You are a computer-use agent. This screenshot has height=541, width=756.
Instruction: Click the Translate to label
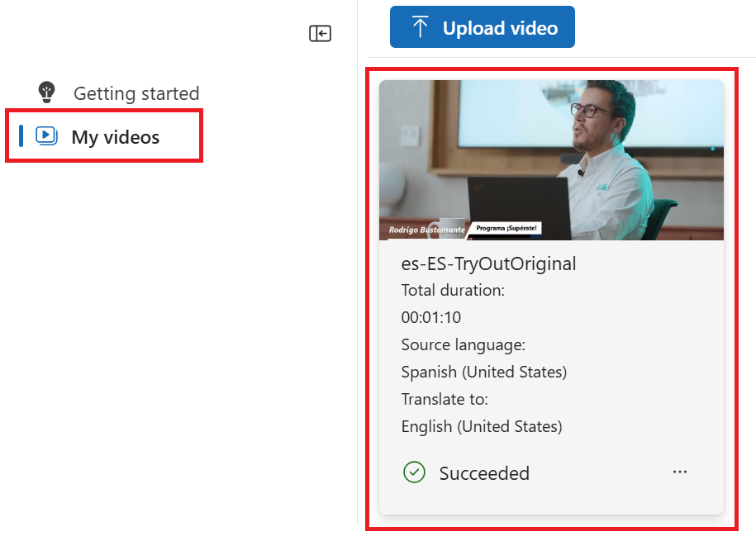click(445, 399)
